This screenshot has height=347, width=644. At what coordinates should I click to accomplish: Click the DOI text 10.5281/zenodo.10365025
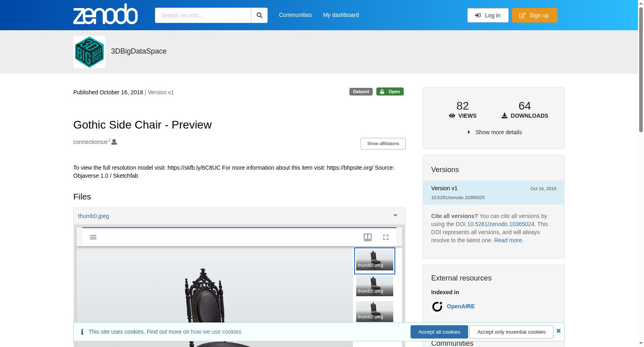pos(458,197)
